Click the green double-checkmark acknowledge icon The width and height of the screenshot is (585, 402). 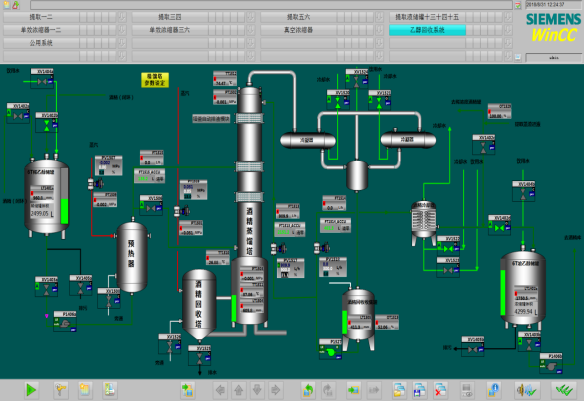[x=564, y=390]
